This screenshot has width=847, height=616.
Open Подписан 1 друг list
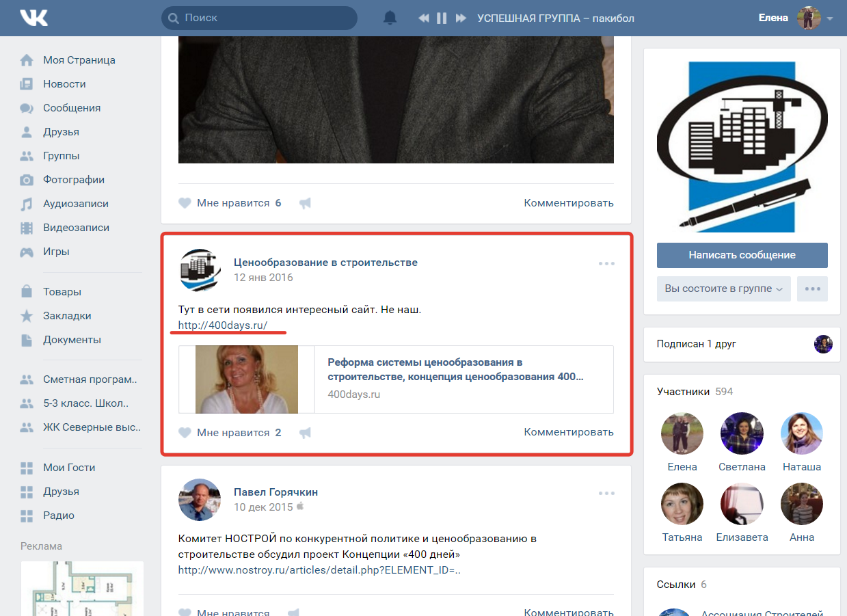point(696,344)
